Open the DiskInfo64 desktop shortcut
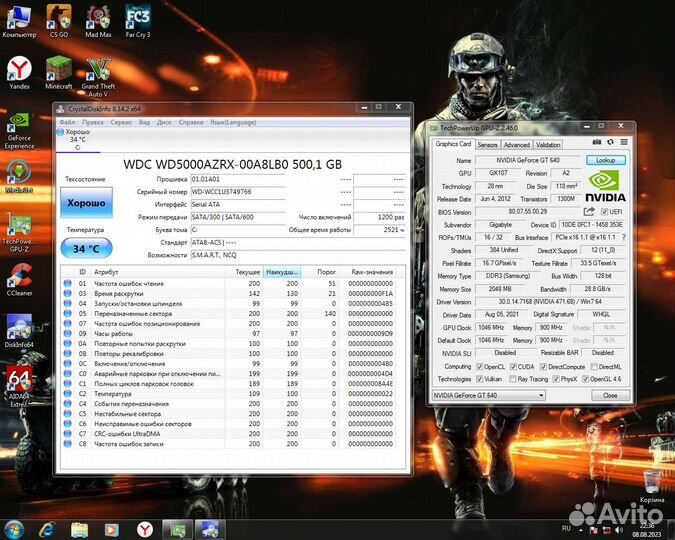Viewport: 675px width, 540px height. pos(19,331)
